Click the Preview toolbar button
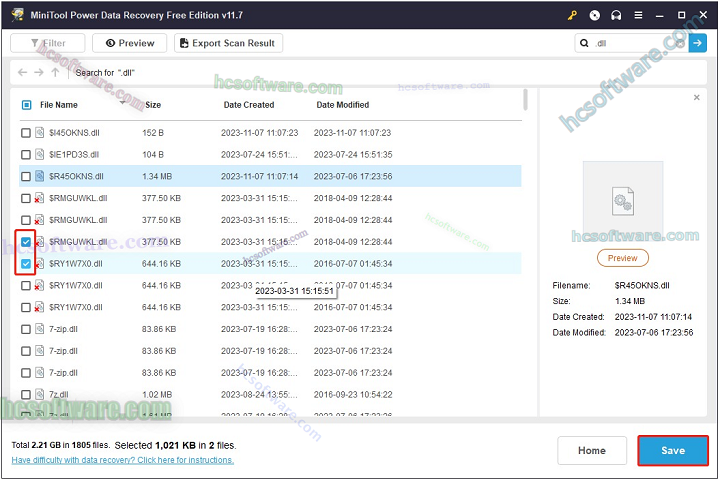 pyautogui.click(x=129, y=43)
